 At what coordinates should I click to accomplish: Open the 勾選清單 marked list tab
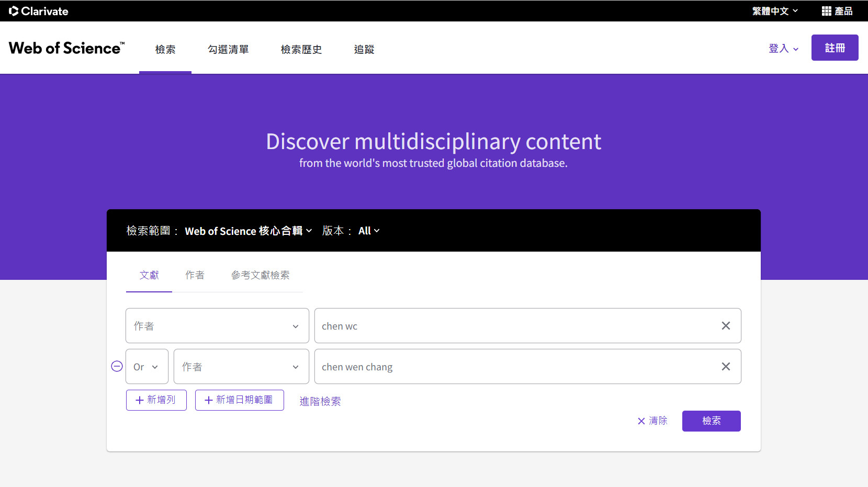pyautogui.click(x=228, y=49)
